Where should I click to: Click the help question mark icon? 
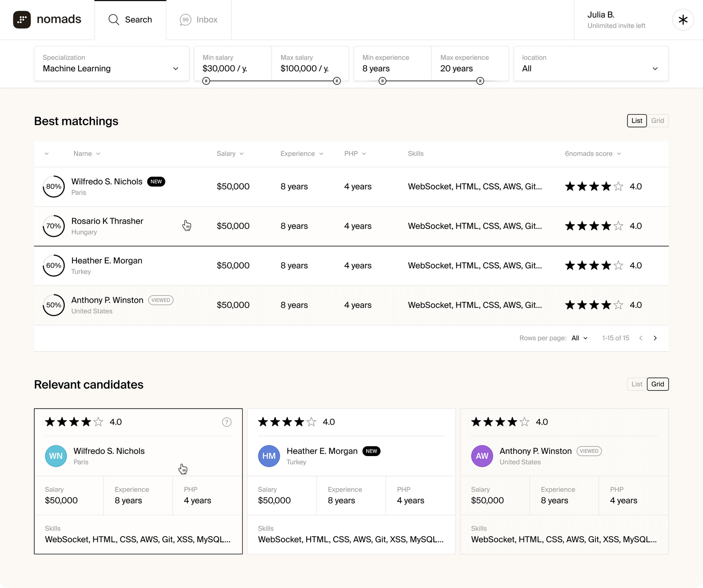click(x=227, y=422)
